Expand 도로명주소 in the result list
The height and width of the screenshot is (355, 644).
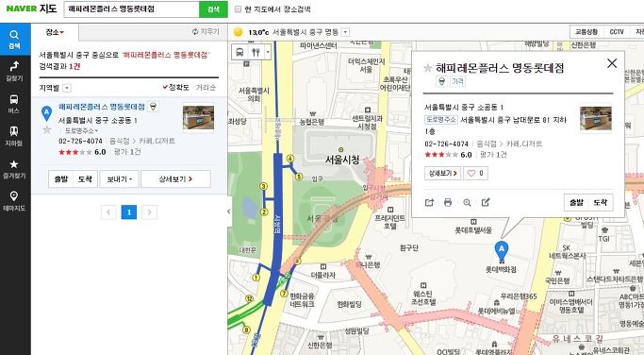click(81, 131)
